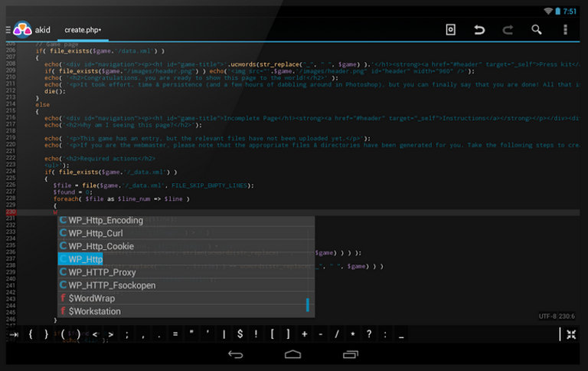Insert a closing square bracket

click(288, 334)
